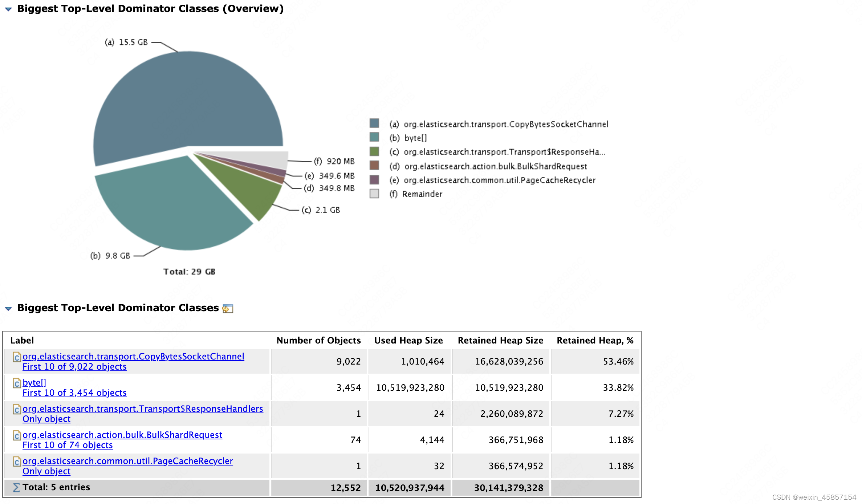Click the CopyBytesSocketChannel legend color swatch
The height and width of the screenshot is (504, 862).
(x=374, y=123)
